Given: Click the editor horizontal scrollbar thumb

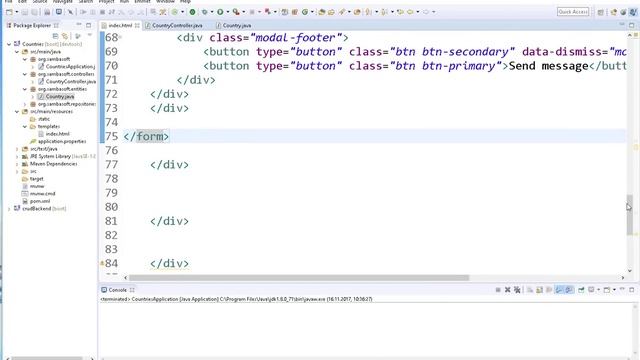Looking at the screenshot, I should coord(299,278).
